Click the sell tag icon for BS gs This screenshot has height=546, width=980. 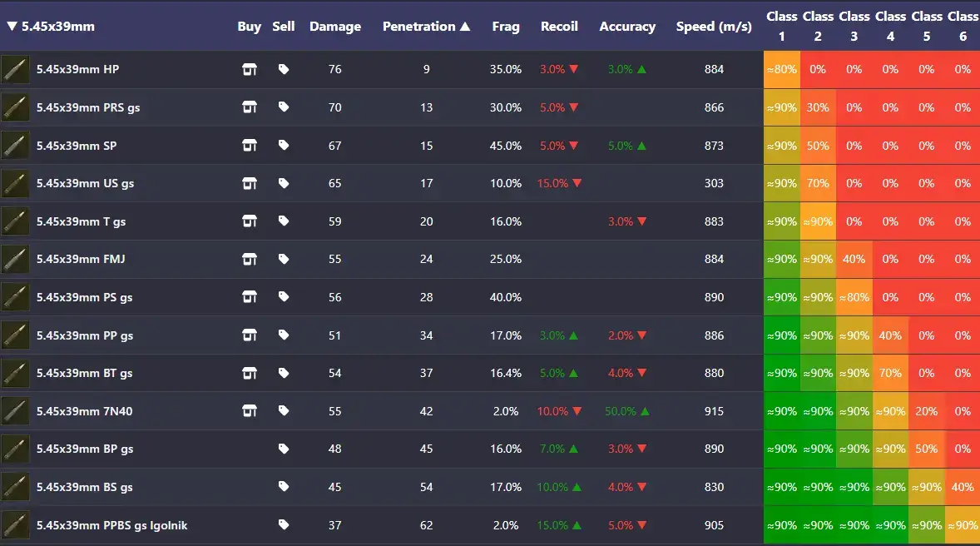tap(284, 487)
